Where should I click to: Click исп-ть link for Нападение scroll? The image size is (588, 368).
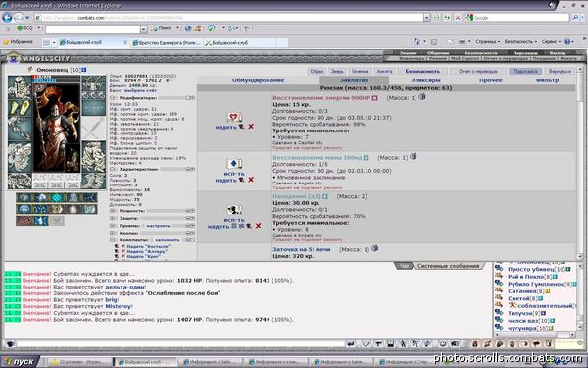tap(234, 220)
